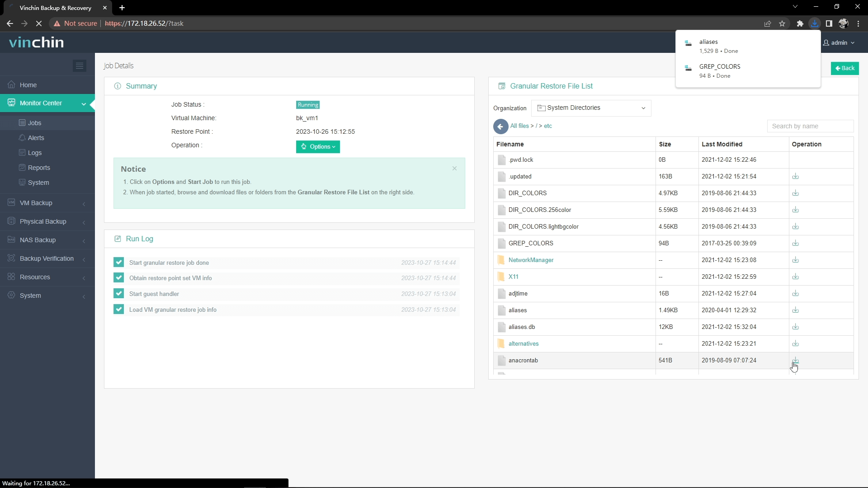
Task: Toggle checkbox for Load VM granular restore job info
Action: tap(119, 310)
